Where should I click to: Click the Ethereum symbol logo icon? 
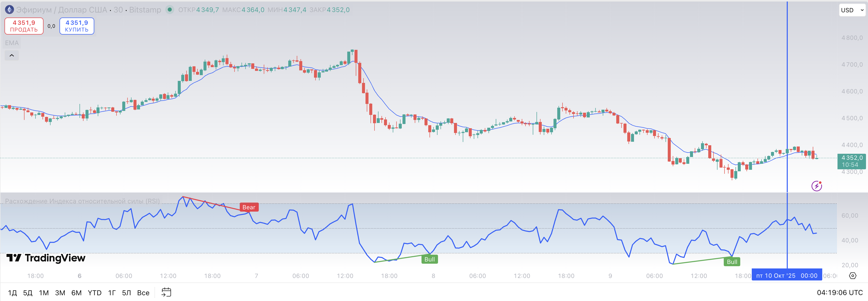[x=9, y=10]
